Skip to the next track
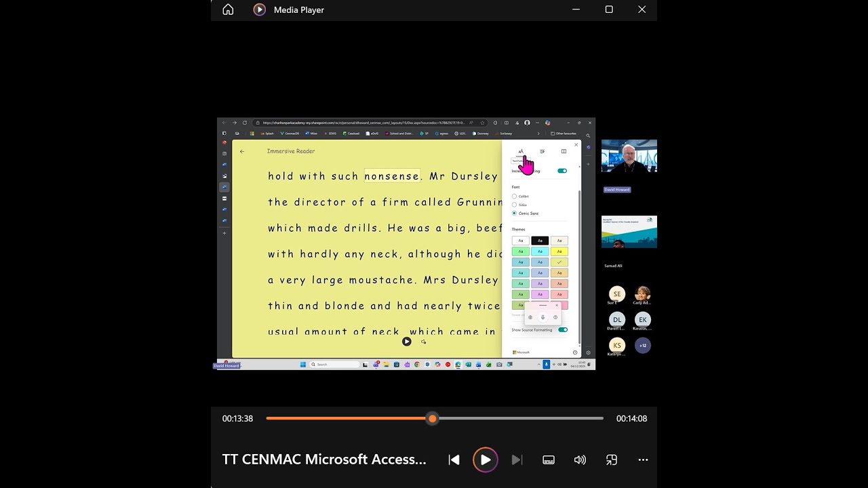868x488 pixels. (517, 460)
